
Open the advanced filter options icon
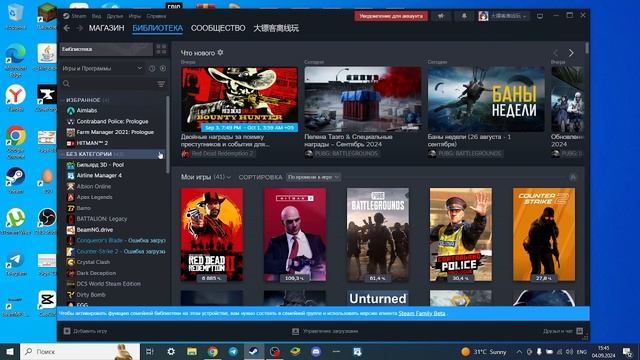(161, 84)
